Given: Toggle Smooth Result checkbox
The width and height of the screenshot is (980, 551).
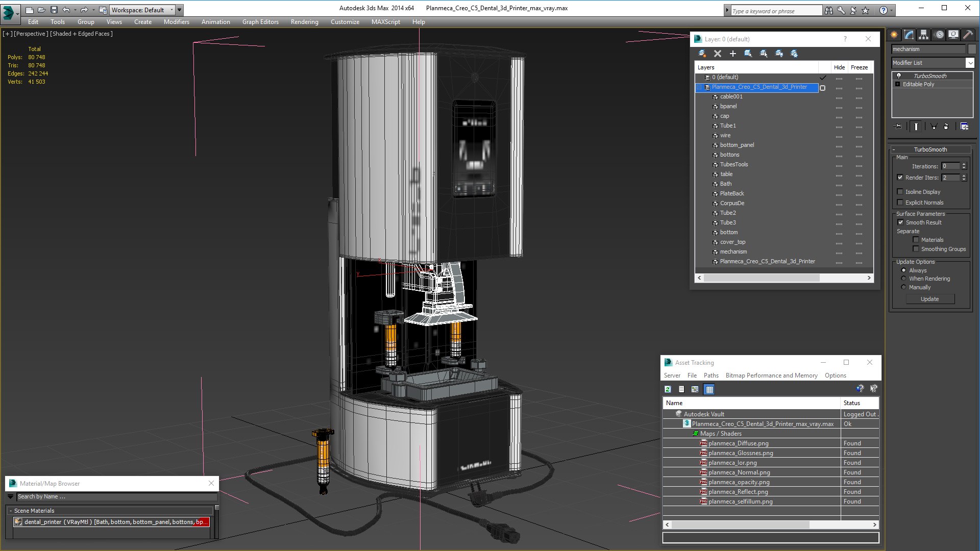Looking at the screenshot, I should [900, 222].
